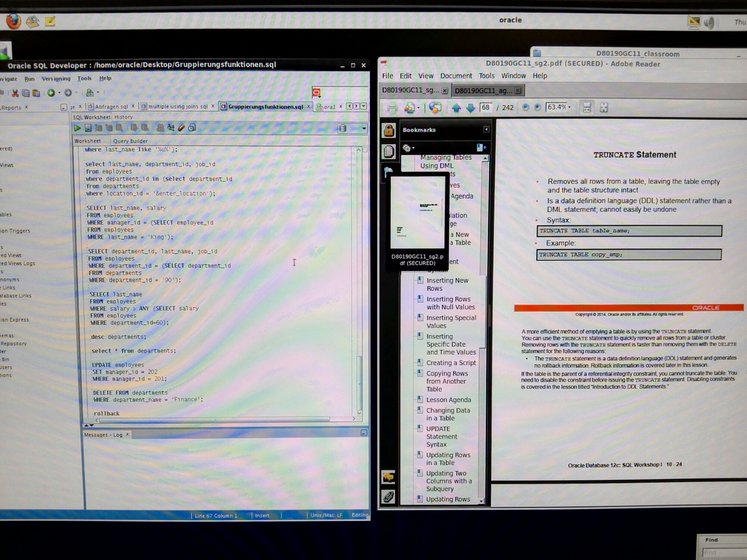Collapse the Bookmarks panel with arrow button
The width and height of the screenshot is (747, 560).
[x=486, y=130]
